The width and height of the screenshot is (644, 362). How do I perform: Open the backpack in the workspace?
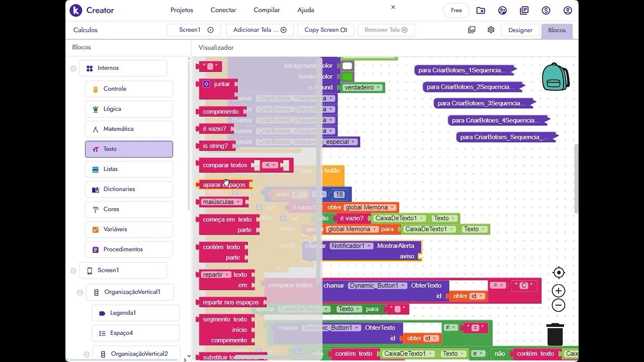coord(555,77)
